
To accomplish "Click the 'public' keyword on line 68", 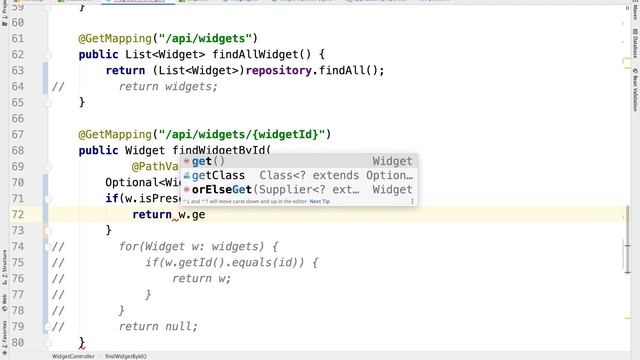I will pyautogui.click(x=98, y=151).
